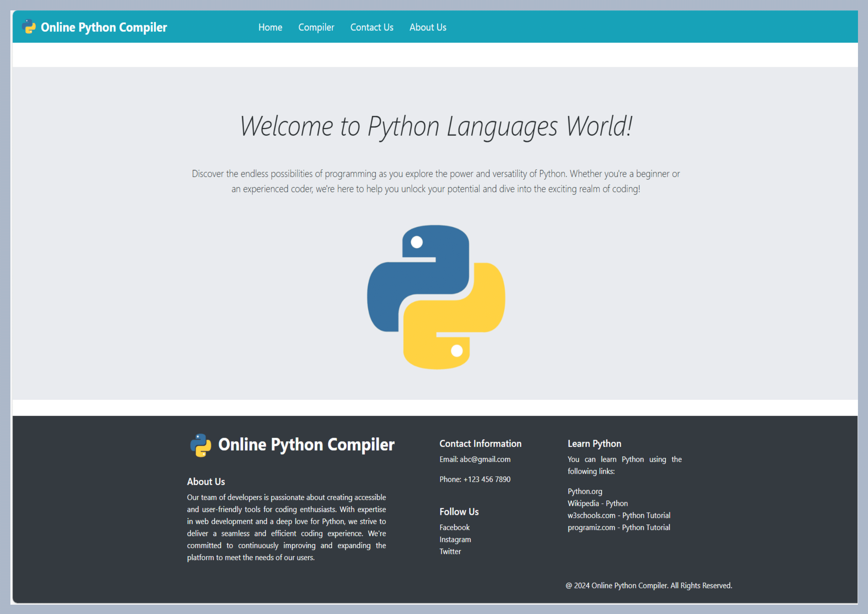Viewport: 868px width, 614px height.
Task: Visit the Instagram link in the footer
Action: click(455, 539)
